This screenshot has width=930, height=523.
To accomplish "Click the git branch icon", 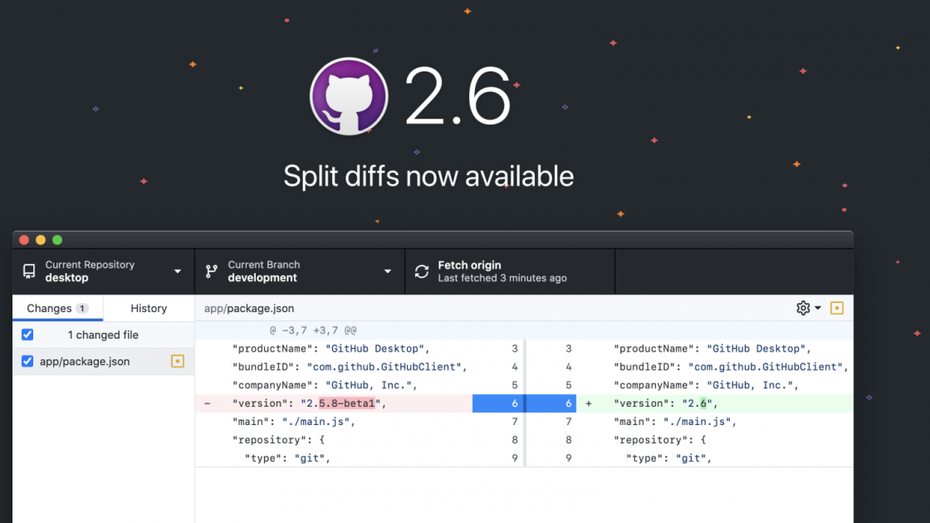I will [x=211, y=271].
